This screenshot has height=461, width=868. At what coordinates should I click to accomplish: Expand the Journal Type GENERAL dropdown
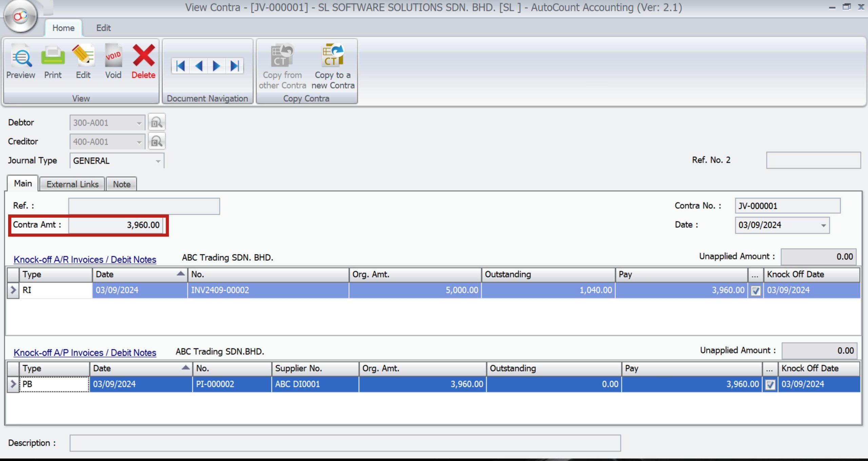[x=158, y=161]
